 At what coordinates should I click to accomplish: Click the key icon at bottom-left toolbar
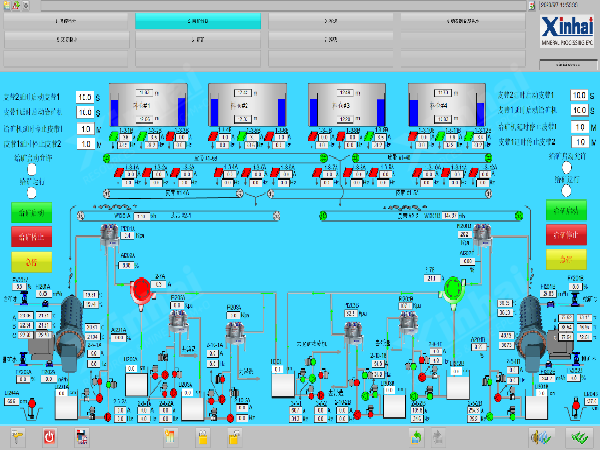(18, 436)
